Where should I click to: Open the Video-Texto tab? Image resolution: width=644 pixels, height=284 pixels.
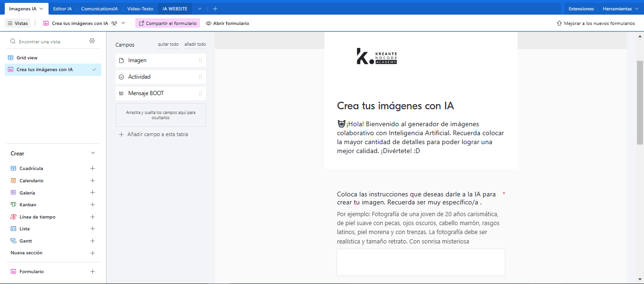tap(140, 8)
